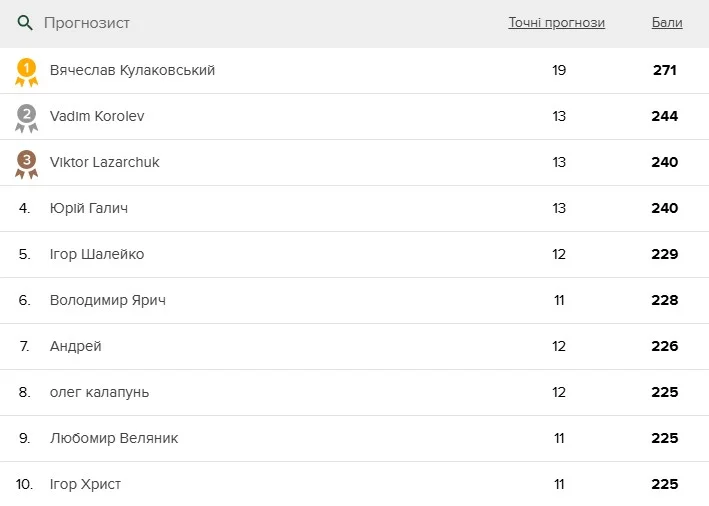The image size is (709, 506).
Task: Sort by Бали column header
Action: pyautogui.click(x=666, y=23)
